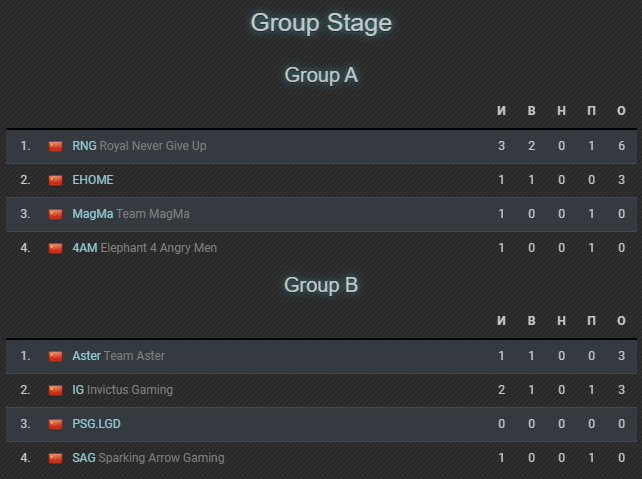Click the flag icon beside RNG
This screenshot has height=479, width=642.
point(56,146)
